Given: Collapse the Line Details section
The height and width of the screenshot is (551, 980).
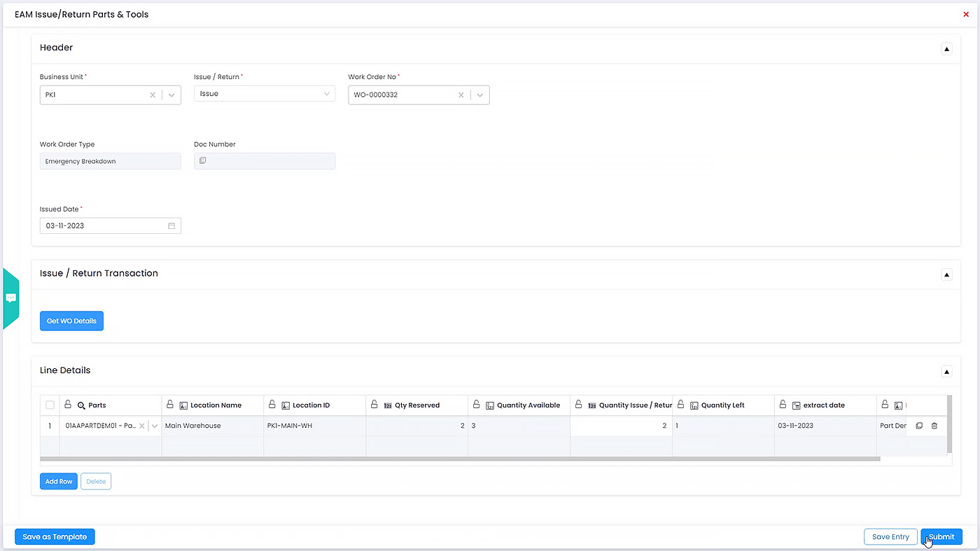Looking at the screenshot, I should 946,372.
